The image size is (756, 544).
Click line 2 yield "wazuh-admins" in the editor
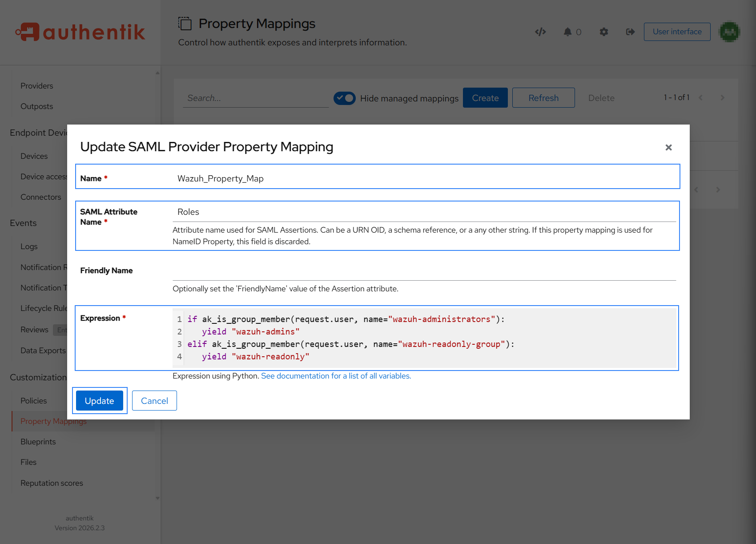tap(250, 332)
